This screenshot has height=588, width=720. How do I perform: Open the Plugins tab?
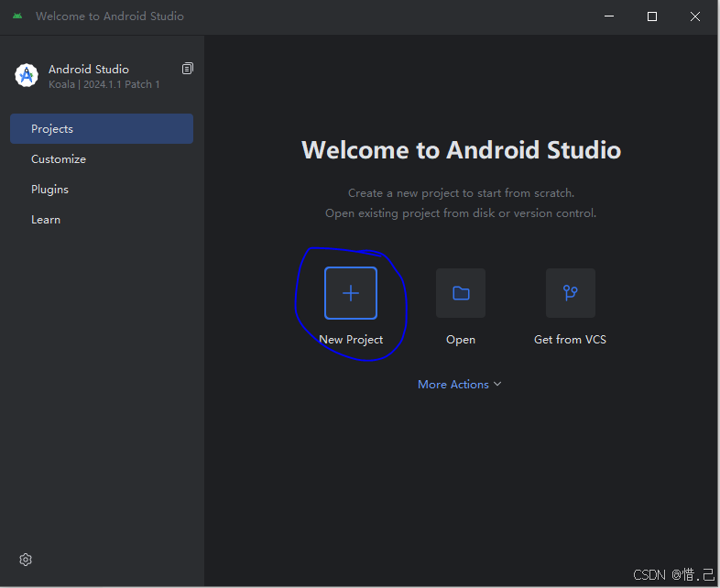(x=102, y=189)
